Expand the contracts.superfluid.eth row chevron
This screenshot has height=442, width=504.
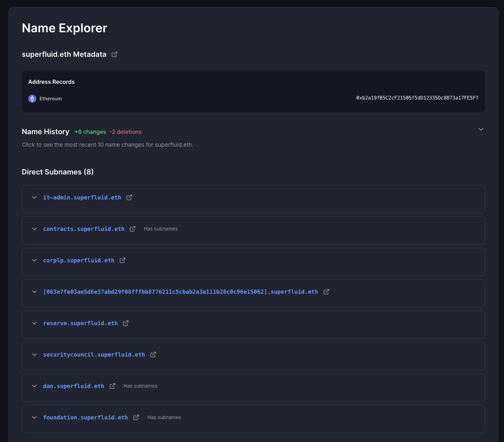click(x=34, y=229)
